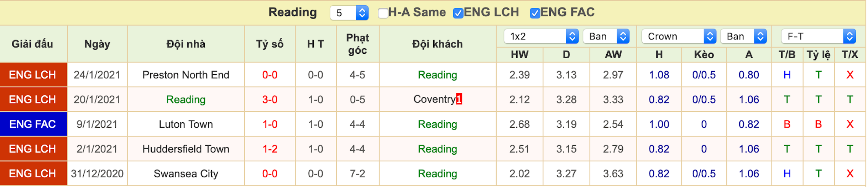Open the Ban dropdown beside Crown
Image resolution: width=868 pixels, height=187 pixels.
pyautogui.click(x=743, y=36)
